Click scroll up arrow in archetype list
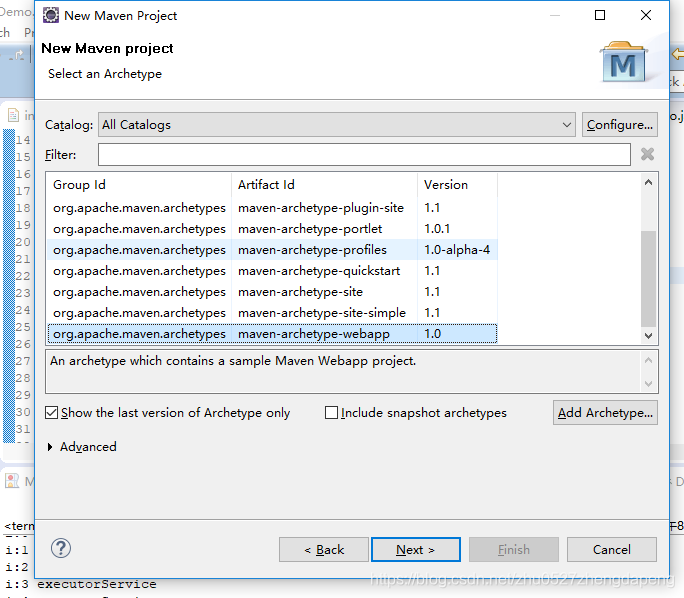The width and height of the screenshot is (684, 598). [x=648, y=183]
